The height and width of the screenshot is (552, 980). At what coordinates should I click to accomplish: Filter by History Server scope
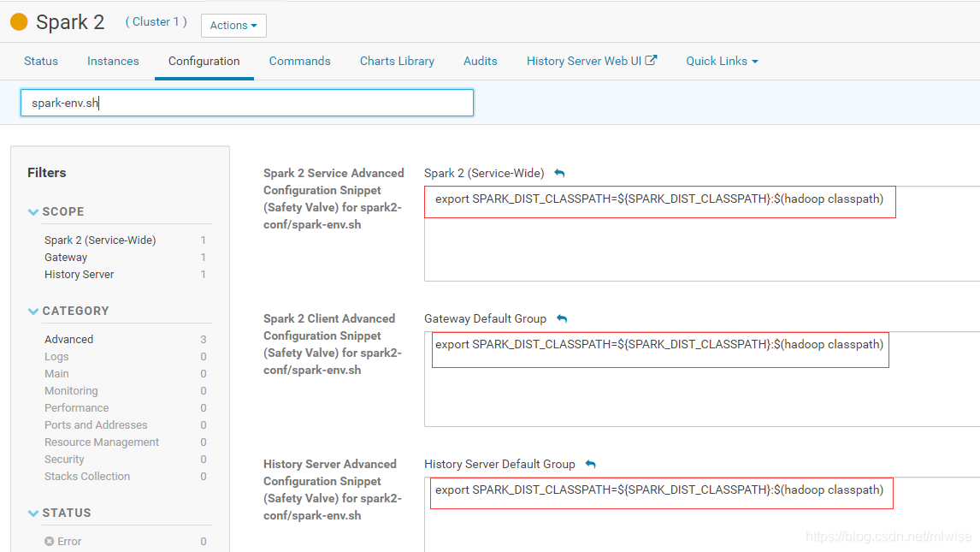79,274
